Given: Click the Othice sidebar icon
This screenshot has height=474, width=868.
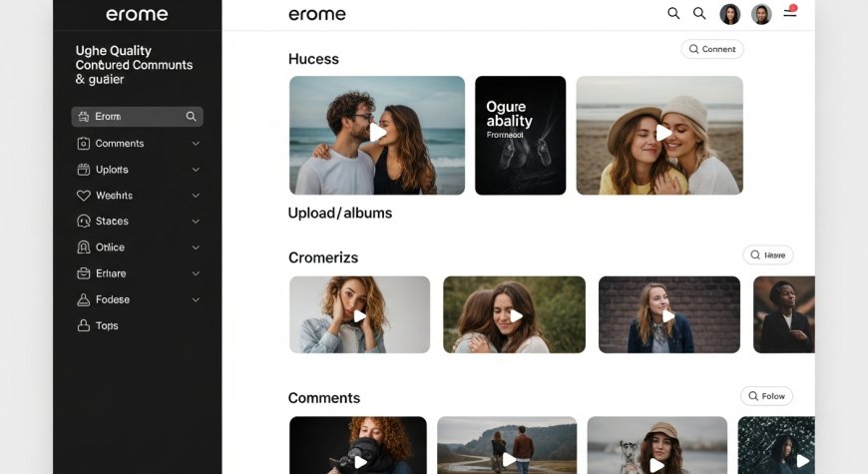Looking at the screenshot, I should click(x=83, y=246).
